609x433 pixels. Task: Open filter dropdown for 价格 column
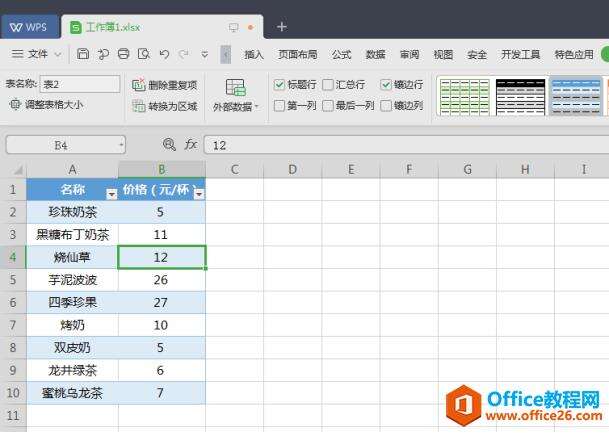(x=199, y=194)
